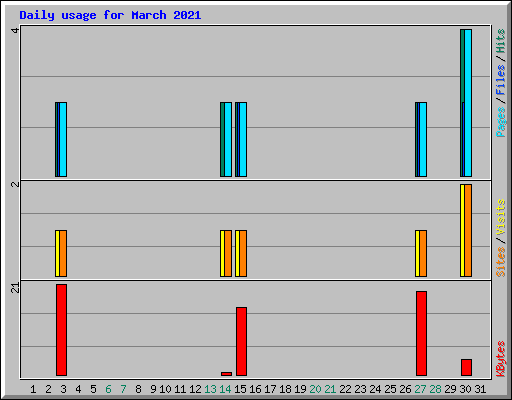Click the "Visits" legend label
This screenshot has width=512, height=400.
(500, 218)
